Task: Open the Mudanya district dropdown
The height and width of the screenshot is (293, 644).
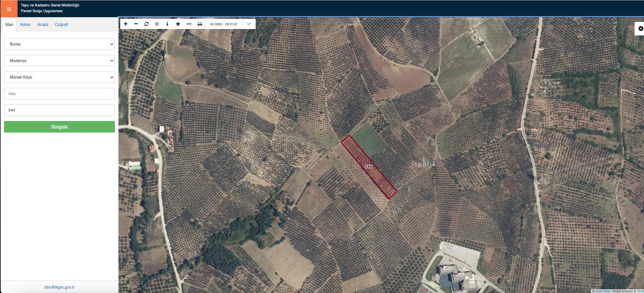Action: click(59, 61)
